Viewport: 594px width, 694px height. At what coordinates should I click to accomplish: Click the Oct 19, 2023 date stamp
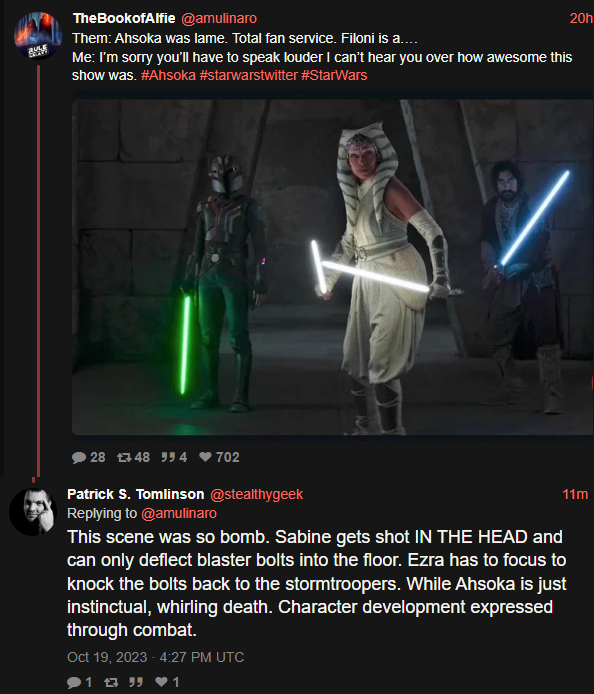155,657
